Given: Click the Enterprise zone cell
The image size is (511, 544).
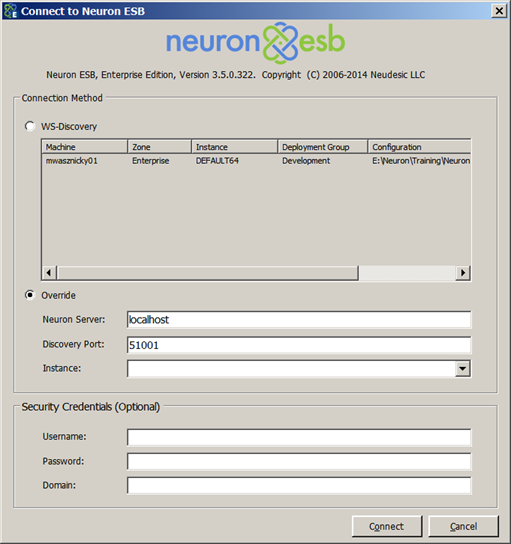Looking at the screenshot, I should pos(150,161).
